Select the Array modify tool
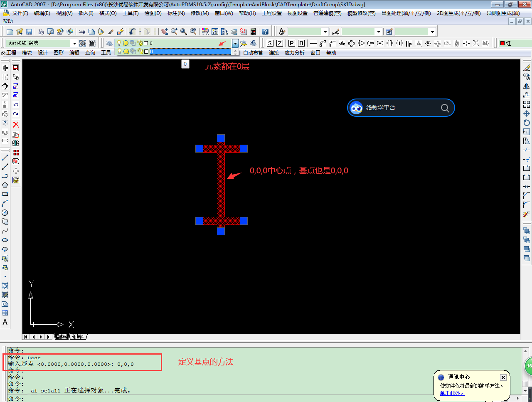The width and height of the screenshot is (532, 402). point(527,104)
